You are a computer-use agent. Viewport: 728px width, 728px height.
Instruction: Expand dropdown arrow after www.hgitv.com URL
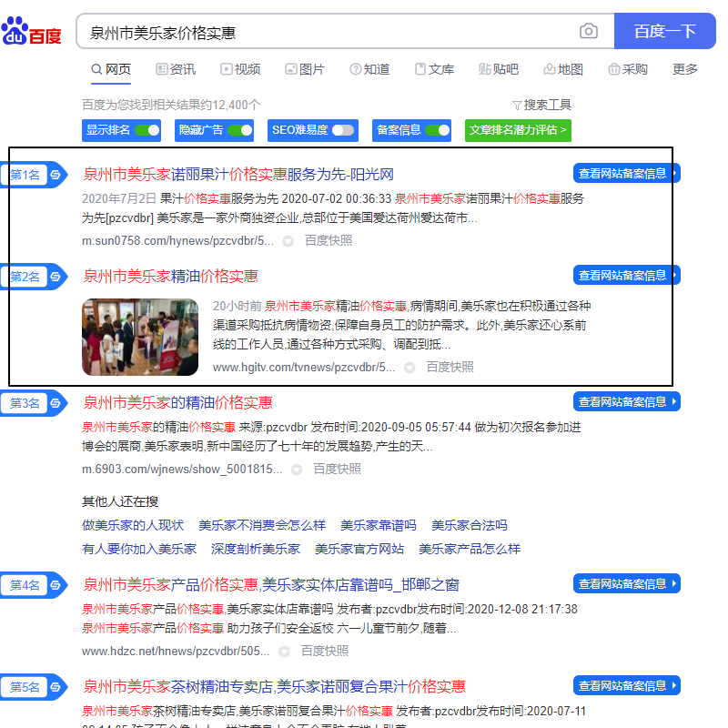(409, 368)
